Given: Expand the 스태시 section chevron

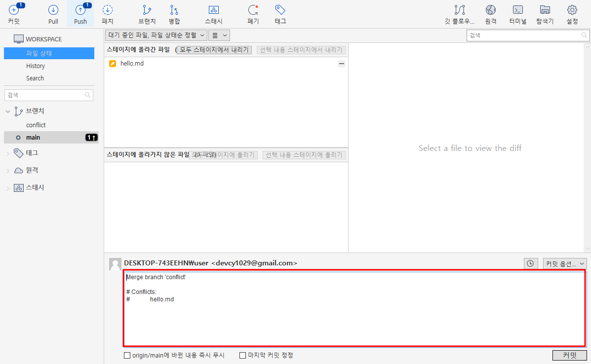Looking at the screenshot, I should click(x=8, y=188).
